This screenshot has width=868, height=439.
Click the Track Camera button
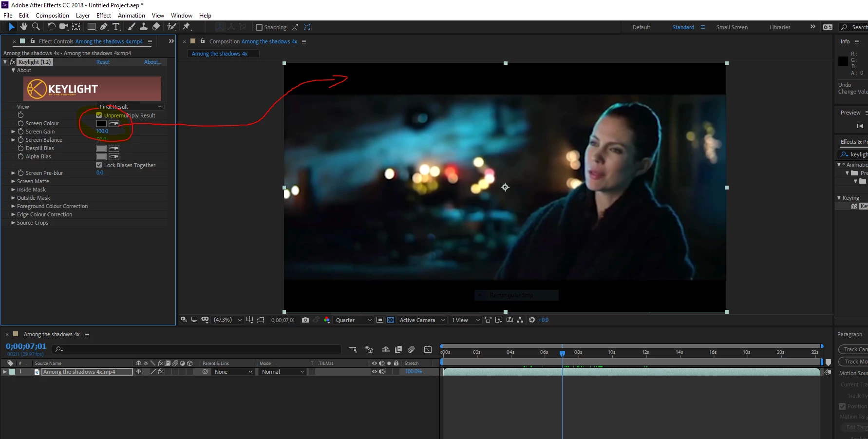[854, 349]
